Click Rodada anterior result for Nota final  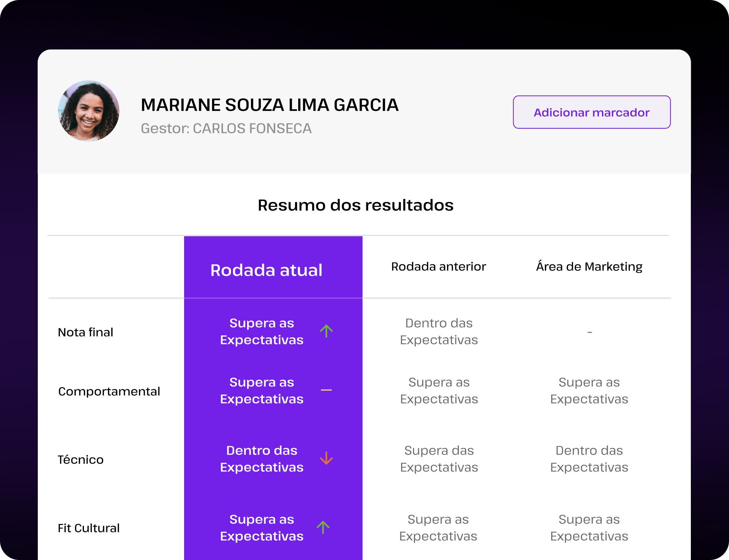pyautogui.click(x=439, y=331)
